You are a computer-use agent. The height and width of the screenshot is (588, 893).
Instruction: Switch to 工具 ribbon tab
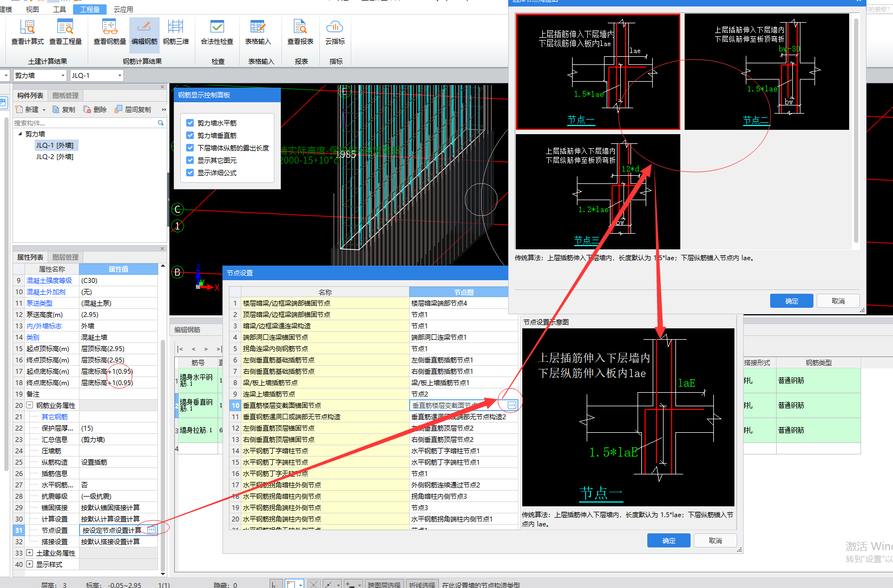click(60, 9)
